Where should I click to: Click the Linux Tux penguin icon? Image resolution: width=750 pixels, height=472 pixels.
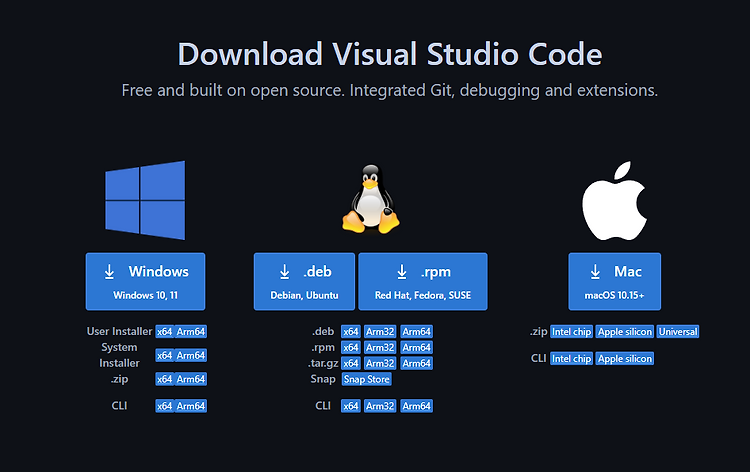coord(371,199)
